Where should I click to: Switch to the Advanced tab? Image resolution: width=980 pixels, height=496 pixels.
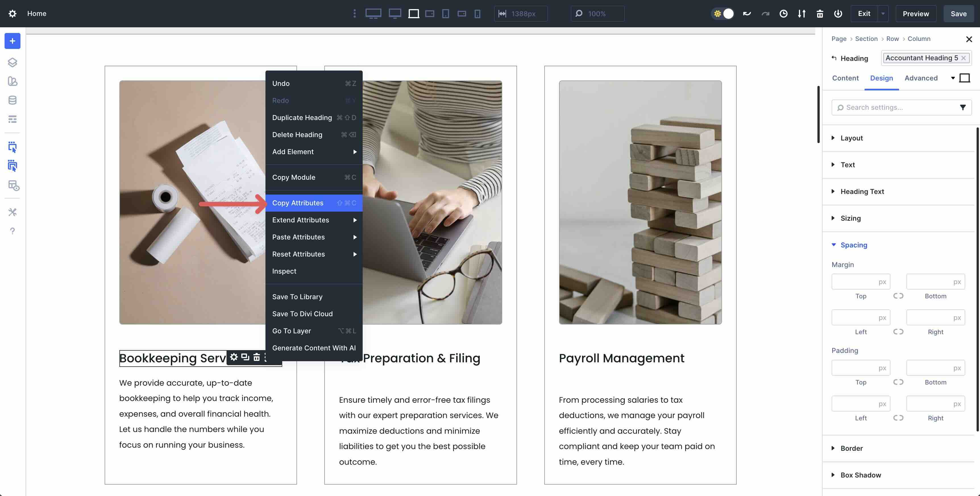[x=921, y=78]
